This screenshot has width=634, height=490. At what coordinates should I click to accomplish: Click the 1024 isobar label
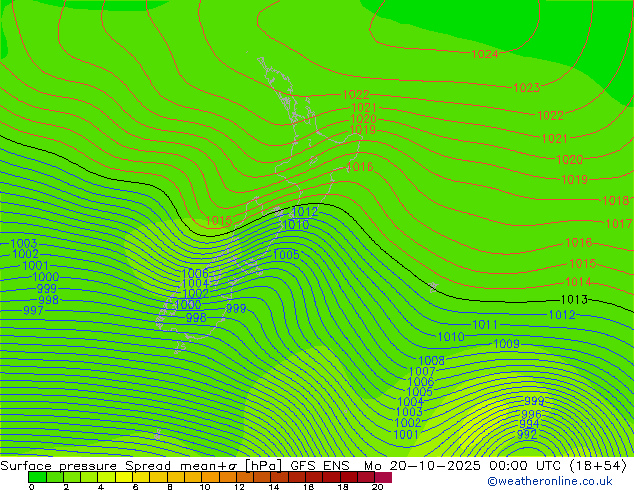(x=484, y=54)
